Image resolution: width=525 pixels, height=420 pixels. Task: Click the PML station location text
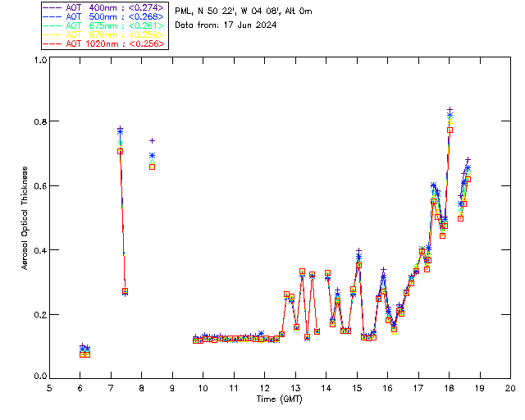244,11
